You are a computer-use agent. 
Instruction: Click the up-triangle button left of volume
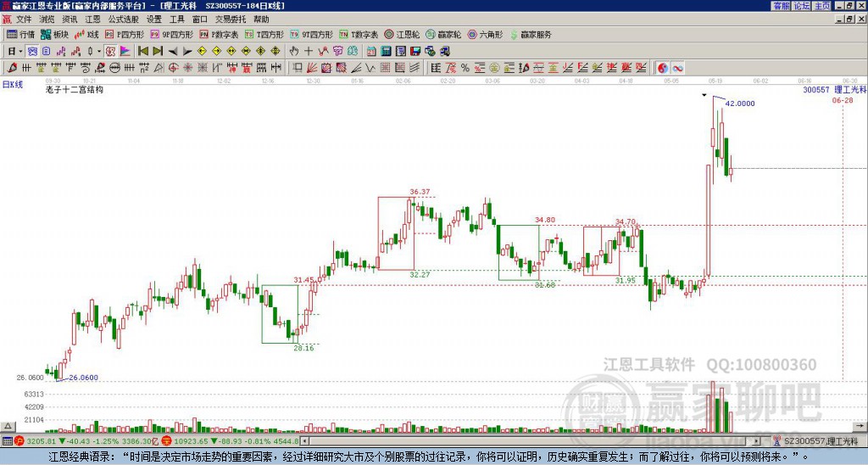8,426
